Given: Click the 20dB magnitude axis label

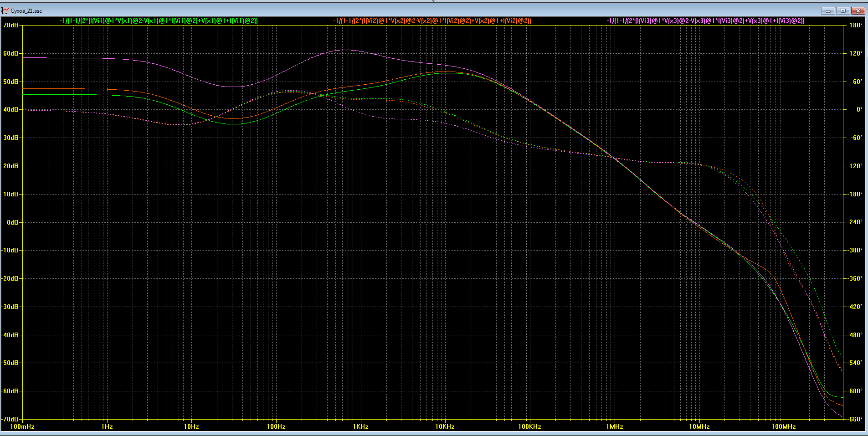Looking at the screenshot, I should coord(11,166).
